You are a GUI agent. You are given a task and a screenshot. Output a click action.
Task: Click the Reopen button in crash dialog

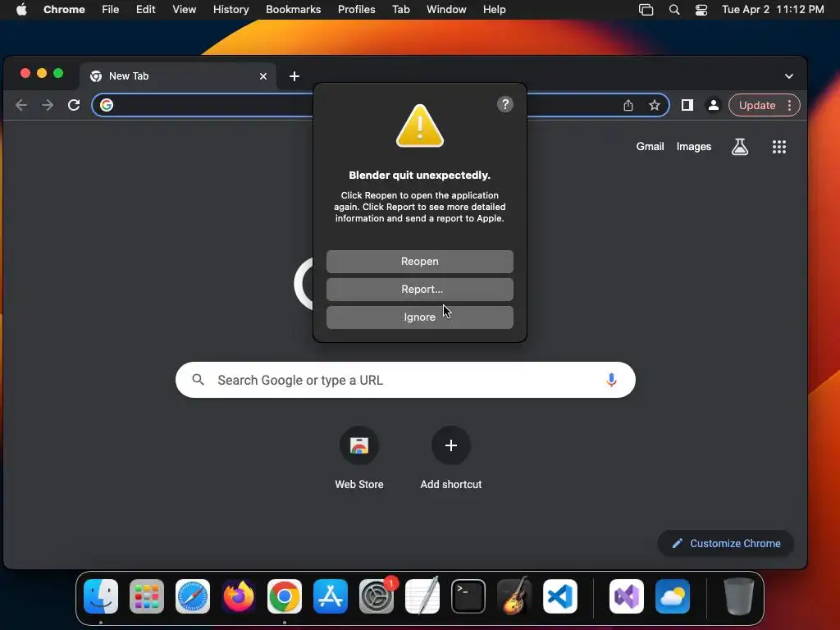click(x=419, y=262)
